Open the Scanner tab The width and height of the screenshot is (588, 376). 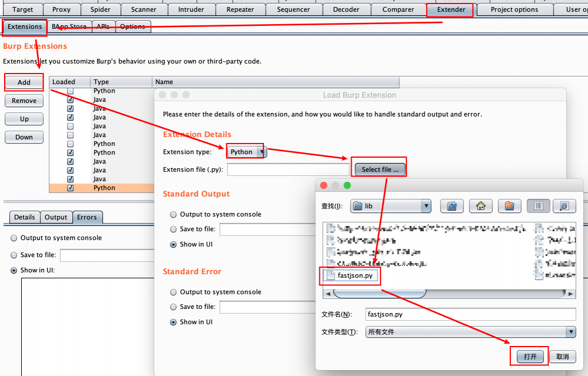(x=143, y=9)
